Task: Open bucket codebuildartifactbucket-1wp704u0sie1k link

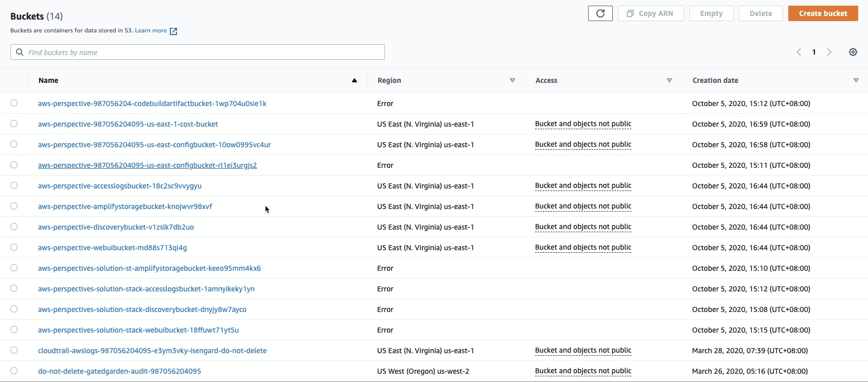Action: click(x=152, y=103)
